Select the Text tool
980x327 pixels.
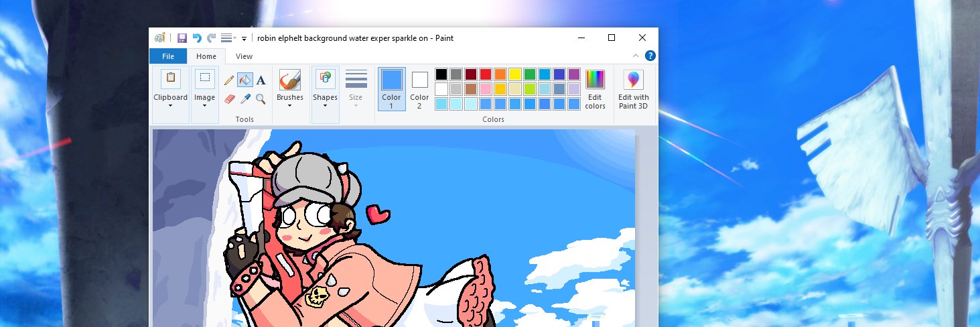coord(261,80)
